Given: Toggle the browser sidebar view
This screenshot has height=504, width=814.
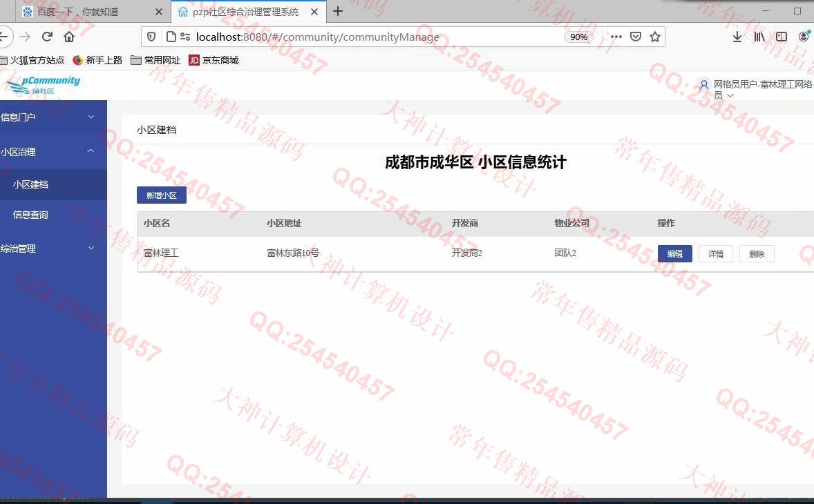Looking at the screenshot, I should point(782,37).
